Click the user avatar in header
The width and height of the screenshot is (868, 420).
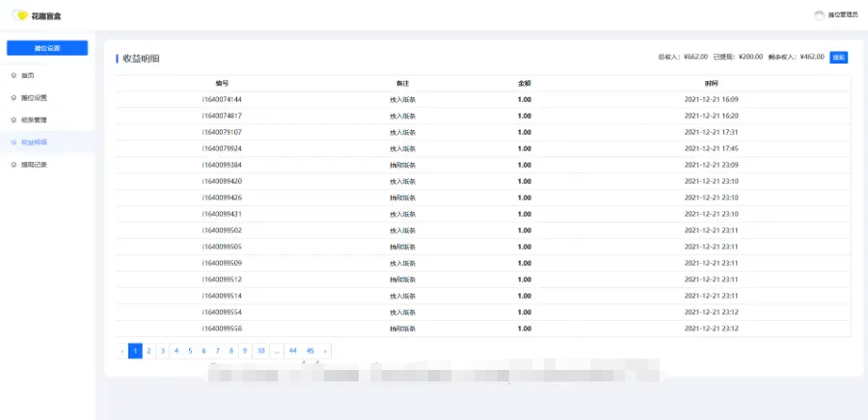tap(820, 15)
